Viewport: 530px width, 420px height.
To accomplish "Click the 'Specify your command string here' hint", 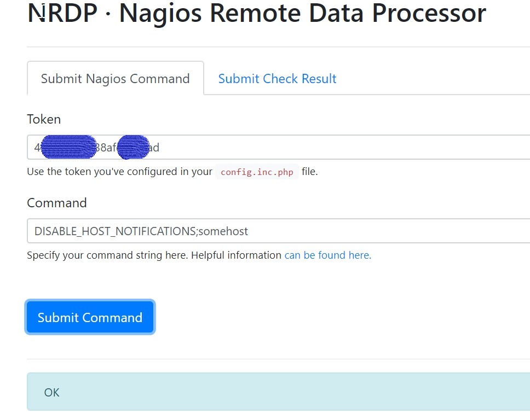I will point(154,255).
